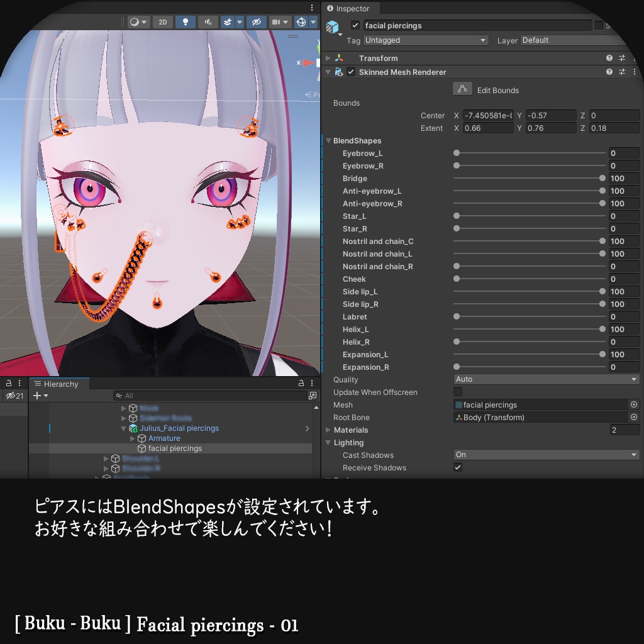Viewport: 644px width, 644px height.
Task: Open the Tag dropdown showing Untagged
Action: 426,40
